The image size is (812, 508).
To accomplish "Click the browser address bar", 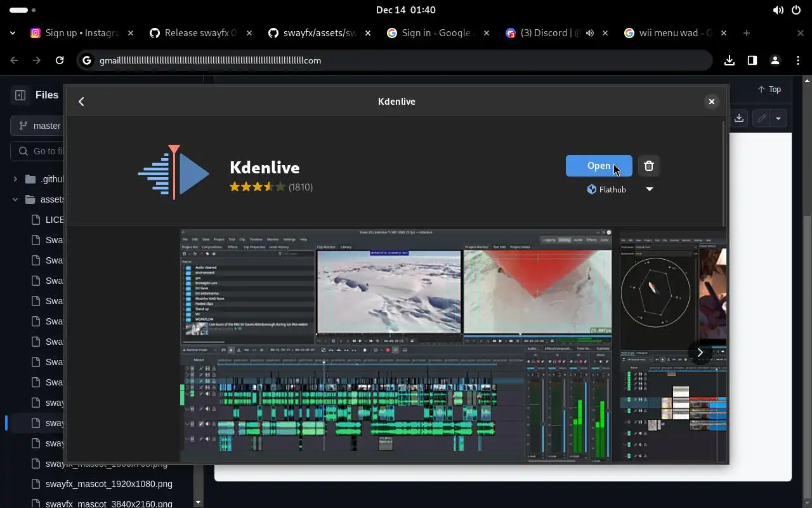I will [x=395, y=60].
